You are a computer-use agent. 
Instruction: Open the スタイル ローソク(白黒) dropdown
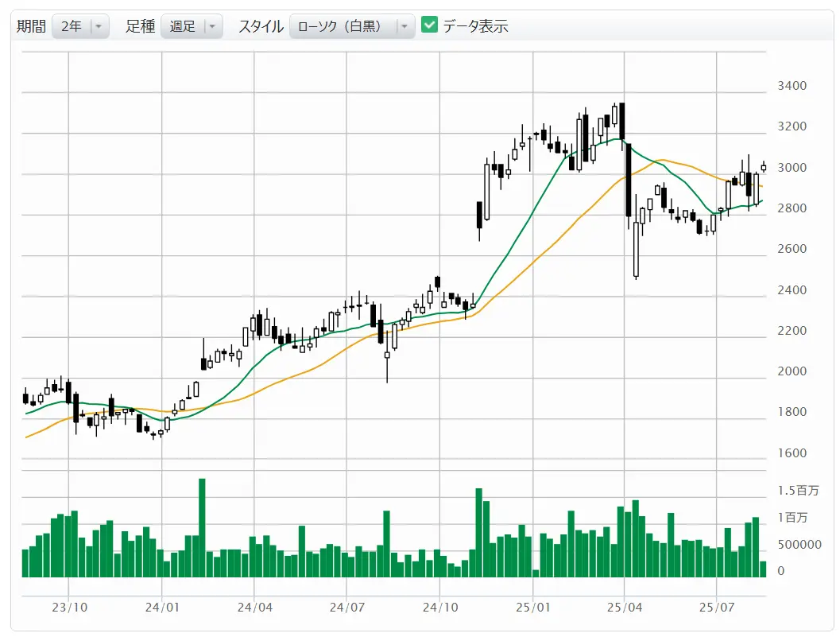(352, 26)
